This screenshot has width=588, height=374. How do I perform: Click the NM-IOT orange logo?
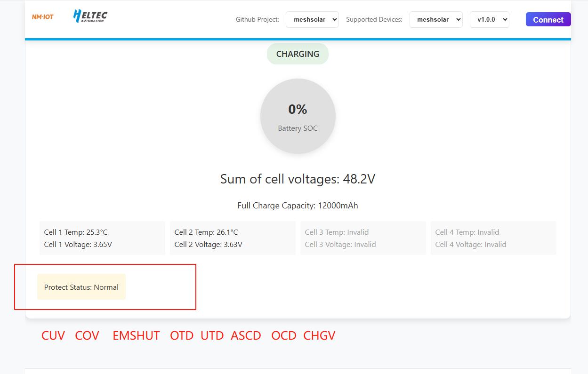42,17
